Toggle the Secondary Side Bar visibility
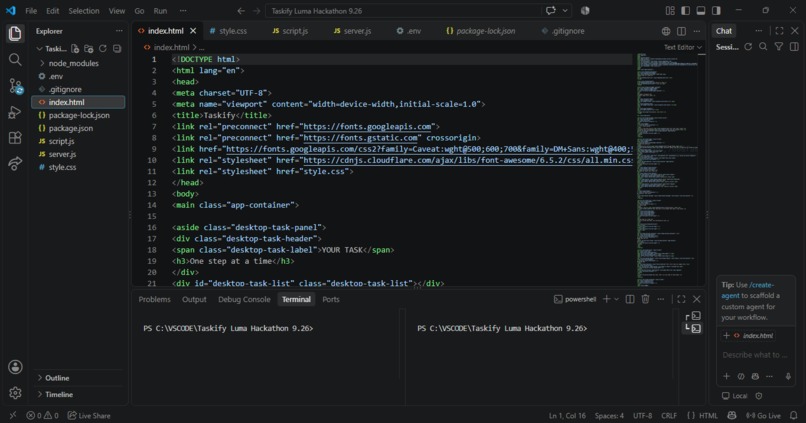Screen dimensions: 806x423 click(716, 11)
